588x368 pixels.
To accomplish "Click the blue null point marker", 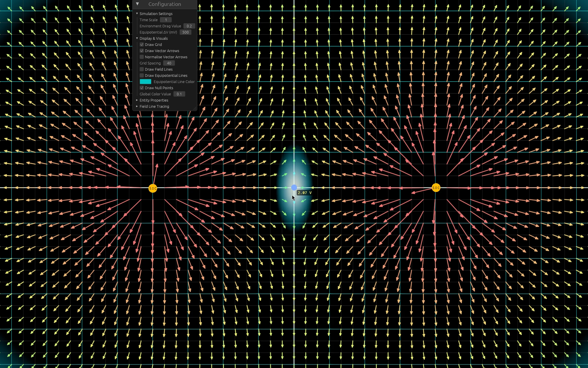I will (294, 188).
